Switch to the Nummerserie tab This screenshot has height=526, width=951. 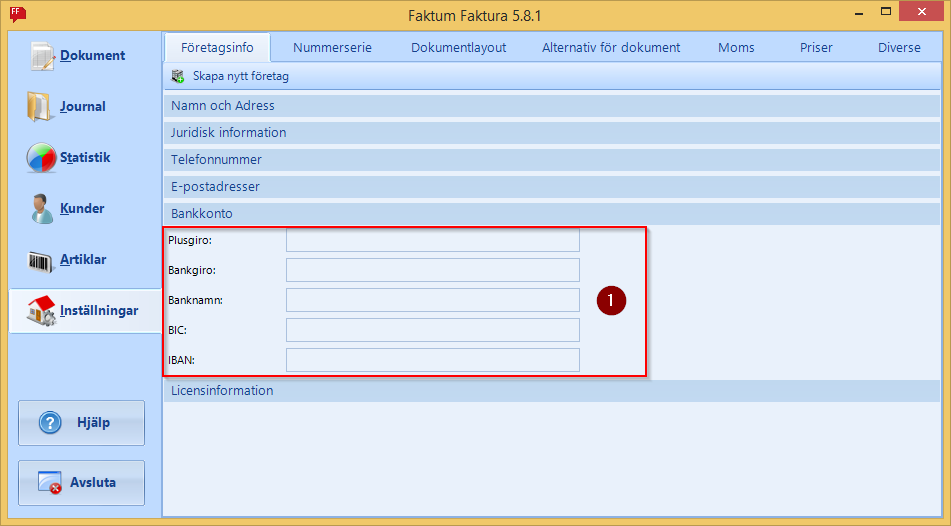tap(332, 47)
